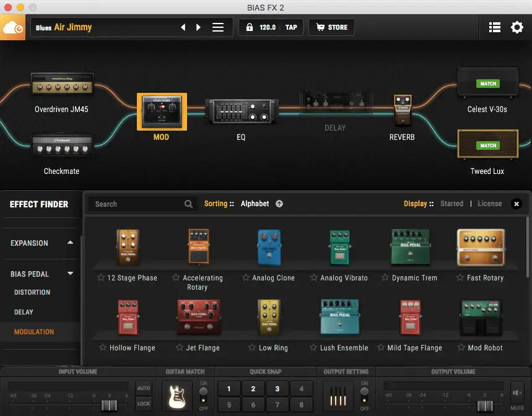Select the EQ rack unit
Image resolution: width=532 pixels, height=416 pixels.
point(241,112)
